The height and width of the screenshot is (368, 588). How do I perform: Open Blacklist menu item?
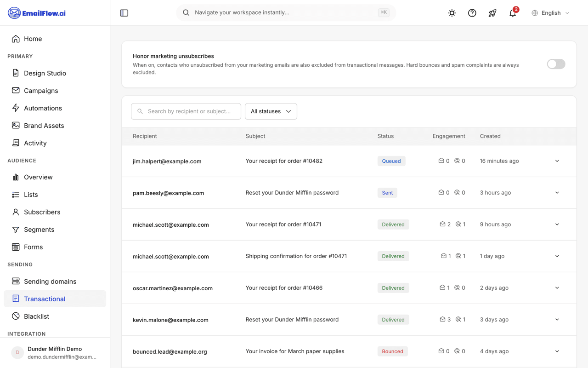coord(55,316)
